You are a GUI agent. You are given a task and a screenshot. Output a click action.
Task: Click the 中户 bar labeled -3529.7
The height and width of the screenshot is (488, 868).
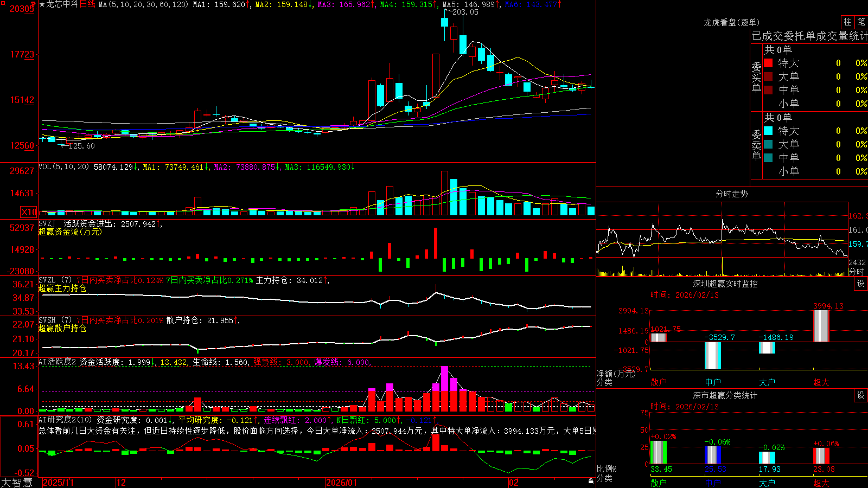pyautogui.click(x=713, y=356)
